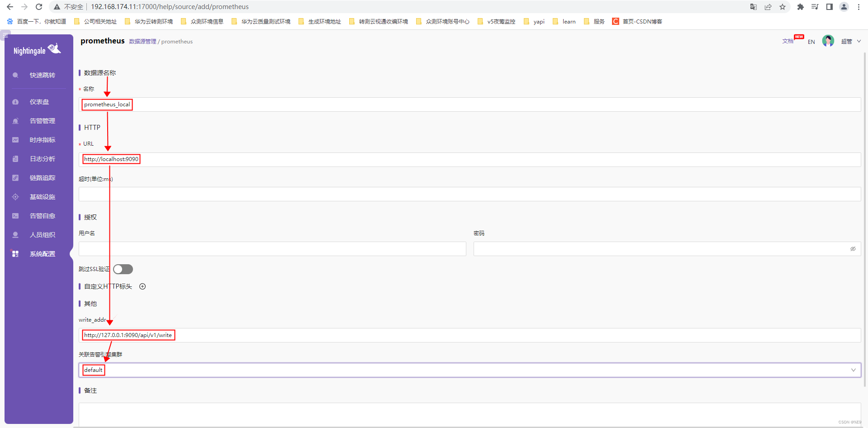Click the 不安全 security warning icon
The width and height of the screenshot is (868, 428).
(57, 7)
